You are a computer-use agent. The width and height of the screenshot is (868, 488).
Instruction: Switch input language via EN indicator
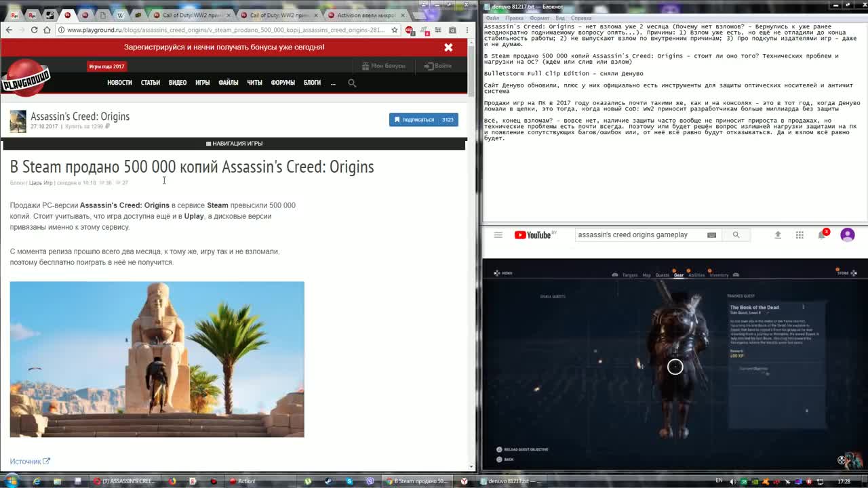[719, 481]
